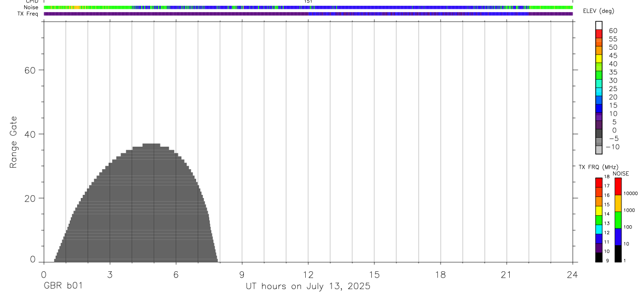
Task: Click the x-axis tick label '9'
Action: click(x=242, y=275)
